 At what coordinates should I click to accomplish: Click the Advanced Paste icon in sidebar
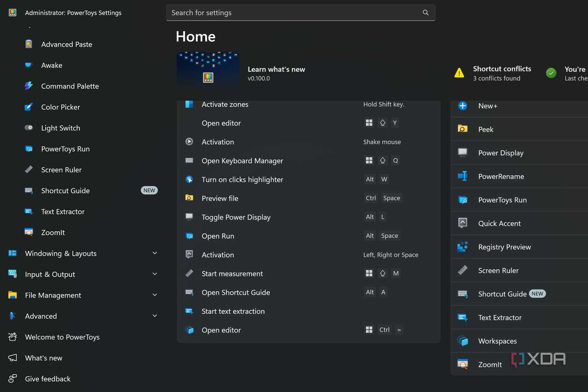pyautogui.click(x=29, y=44)
